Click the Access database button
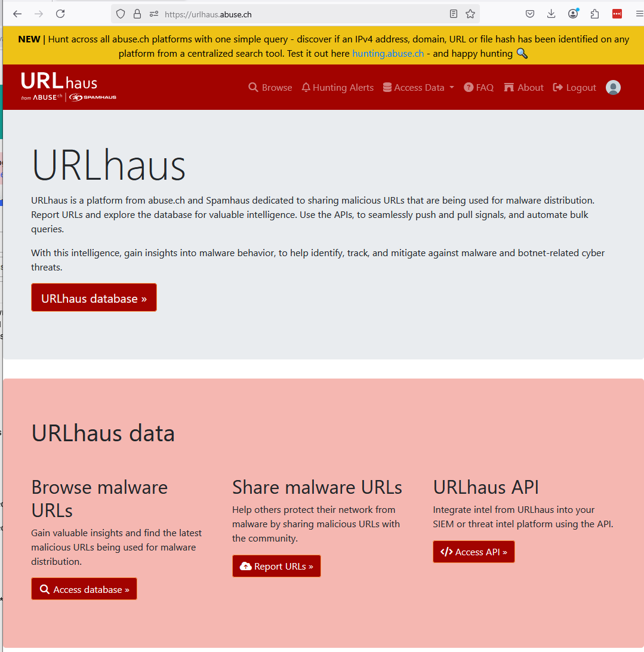The image size is (644, 652). pos(84,589)
